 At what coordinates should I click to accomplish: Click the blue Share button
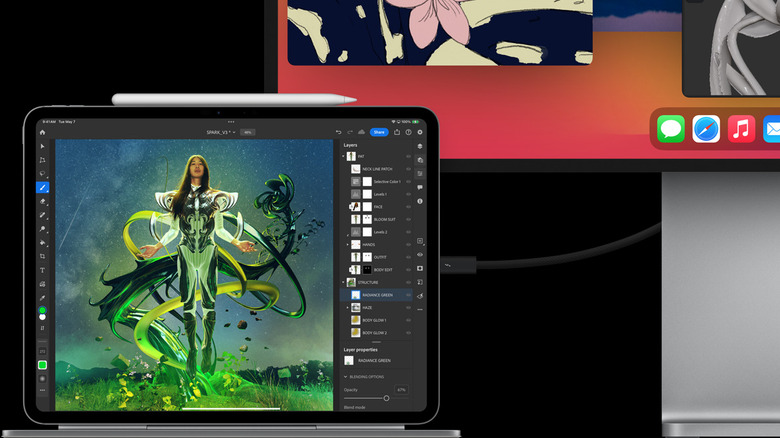point(379,132)
